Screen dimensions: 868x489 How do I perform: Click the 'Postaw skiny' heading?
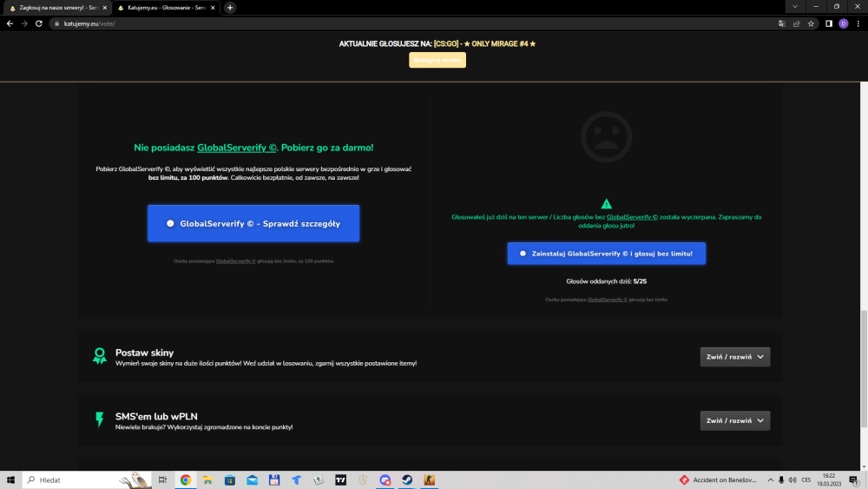[x=144, y=353]
